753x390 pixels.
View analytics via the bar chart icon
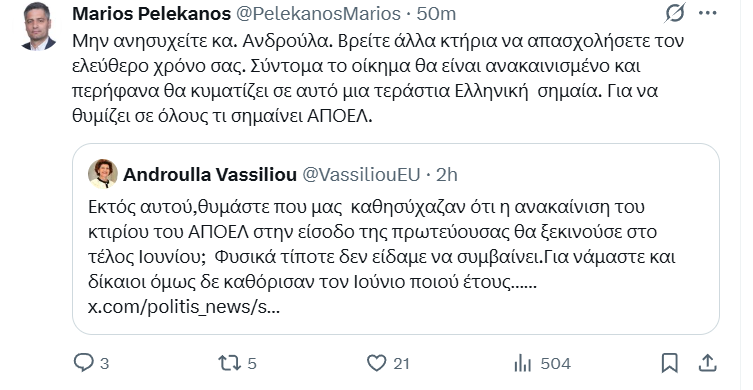click(x=522, y=364)
